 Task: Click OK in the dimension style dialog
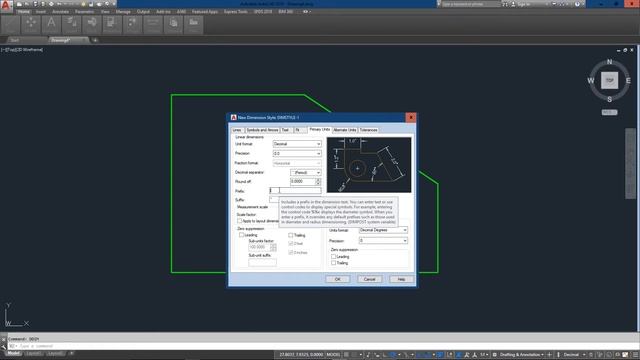pos(338,279)
